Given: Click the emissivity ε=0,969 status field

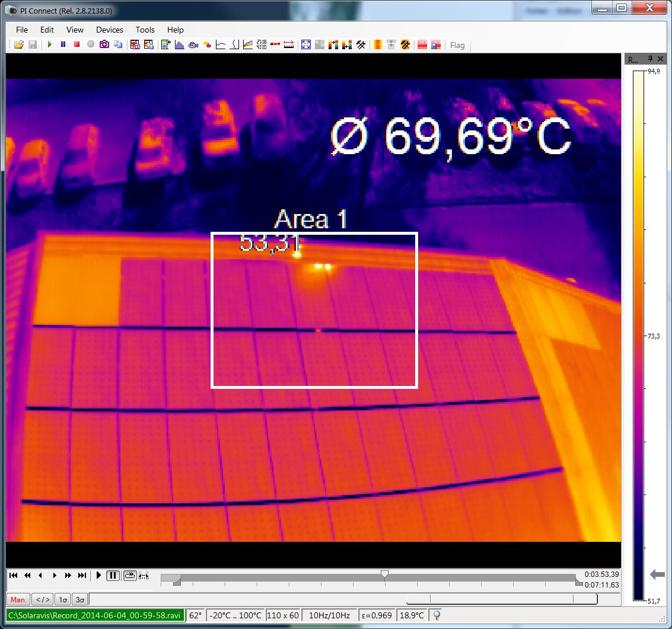Looking at the screenshot, I should [377, 615].
